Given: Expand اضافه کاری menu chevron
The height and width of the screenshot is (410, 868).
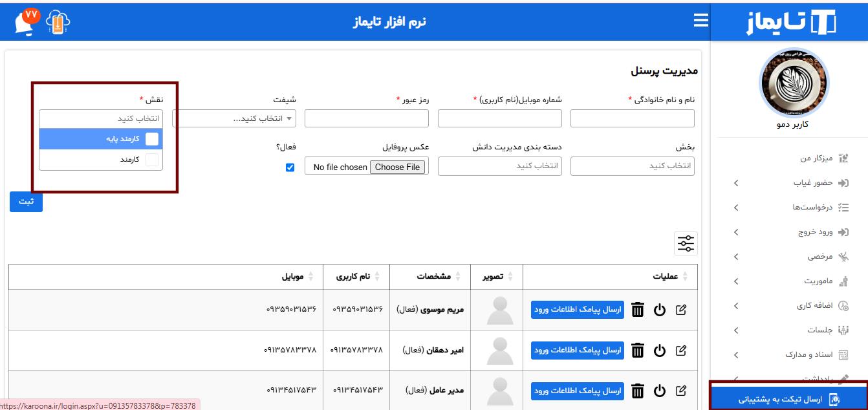Looking at the screenshot, I should [x=736, y=307].
